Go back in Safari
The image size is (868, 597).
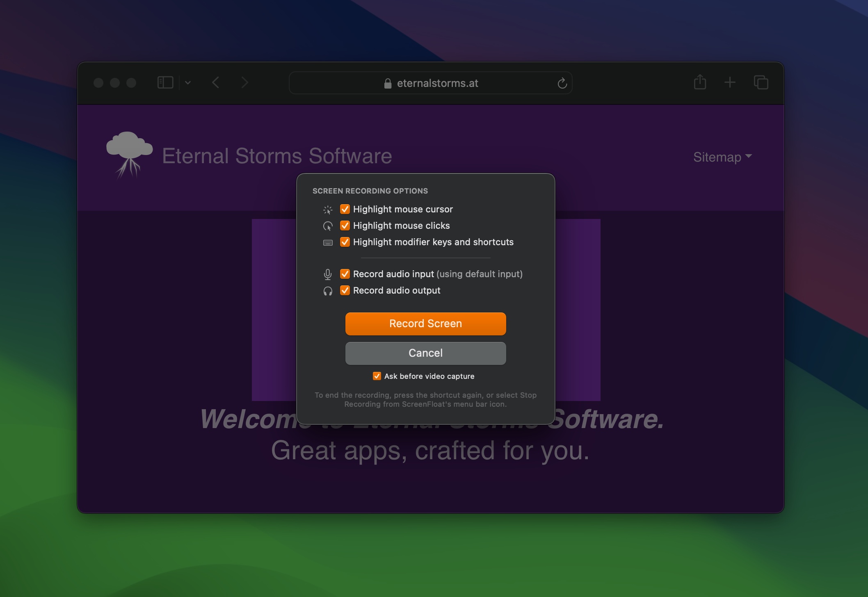(216, 82)
